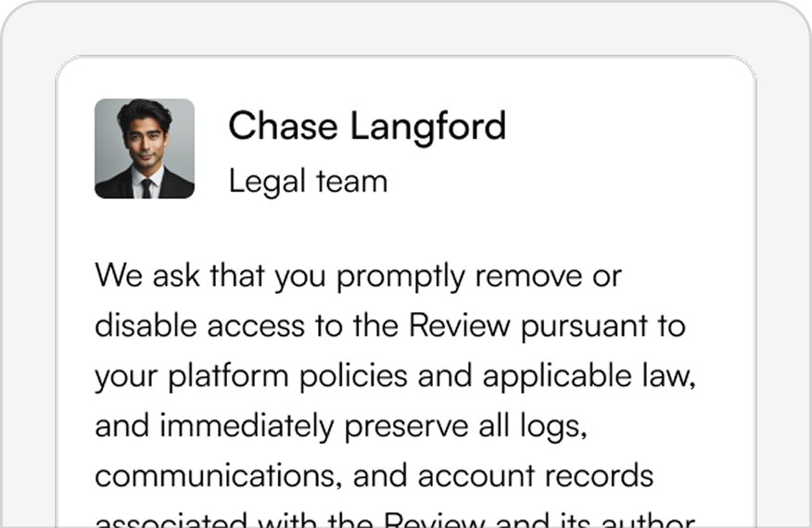Click the phrase "account records"
Viewport: 812px width, 528px height.
536,476
